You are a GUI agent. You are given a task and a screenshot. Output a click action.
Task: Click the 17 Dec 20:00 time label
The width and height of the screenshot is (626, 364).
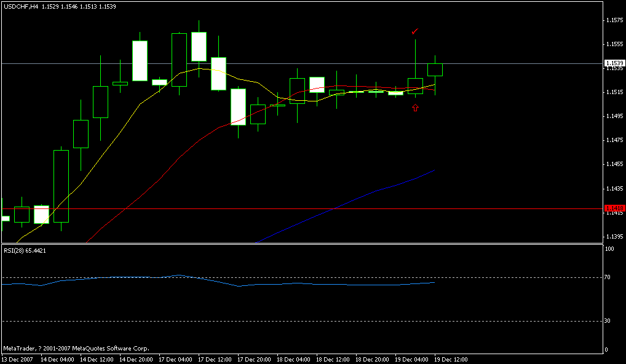[x=254, y=360]
